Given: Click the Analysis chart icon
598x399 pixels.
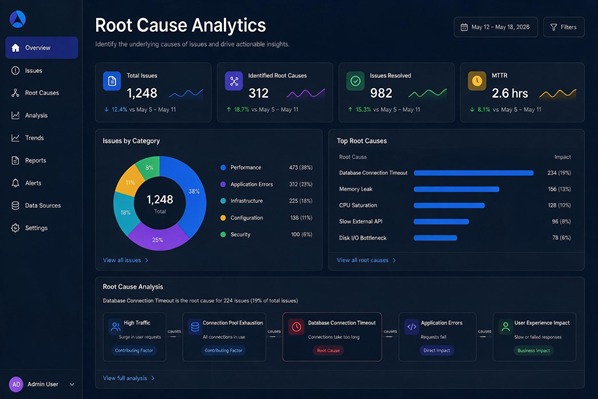Looking at the screenshot, I should (15, 115).
